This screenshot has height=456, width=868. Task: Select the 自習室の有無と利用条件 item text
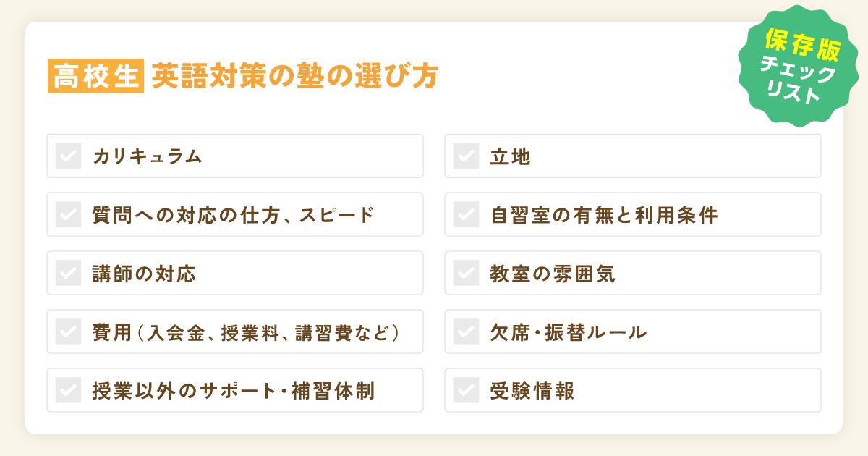[604, 215]
